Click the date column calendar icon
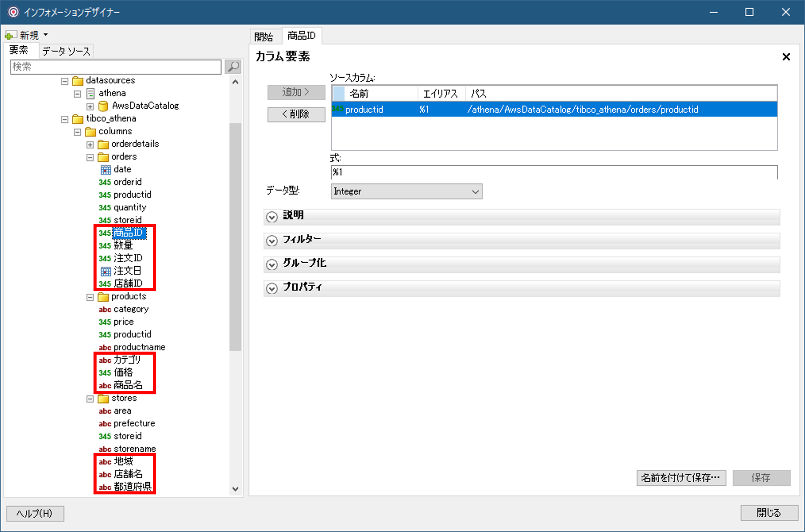This screenshot has width=805, height=532. pyautogui.click(x=106, y=170)
